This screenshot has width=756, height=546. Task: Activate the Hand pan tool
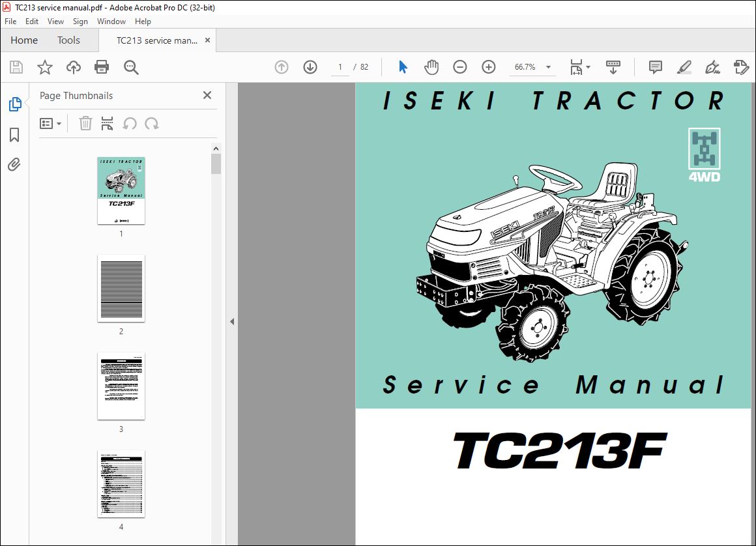(431, 67)
